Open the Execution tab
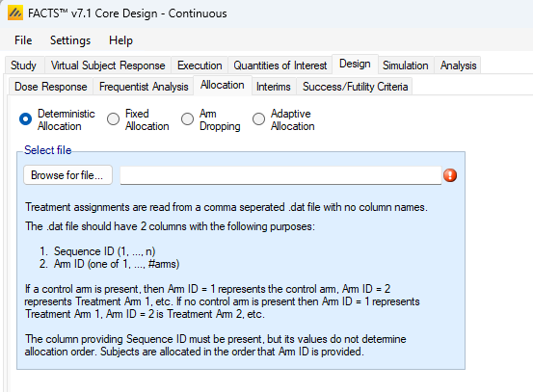This screenshot has width=533, height=392. pos(200,65)
